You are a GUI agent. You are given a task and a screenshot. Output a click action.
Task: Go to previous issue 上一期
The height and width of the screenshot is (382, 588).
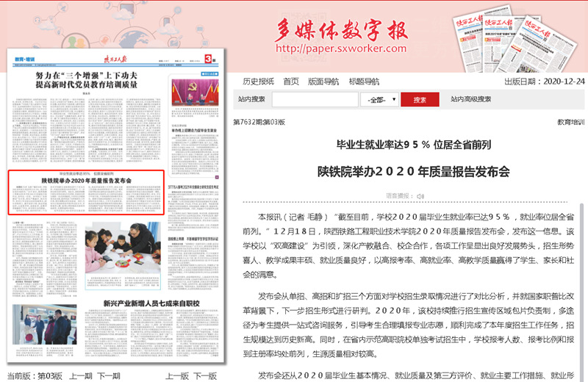81,375
